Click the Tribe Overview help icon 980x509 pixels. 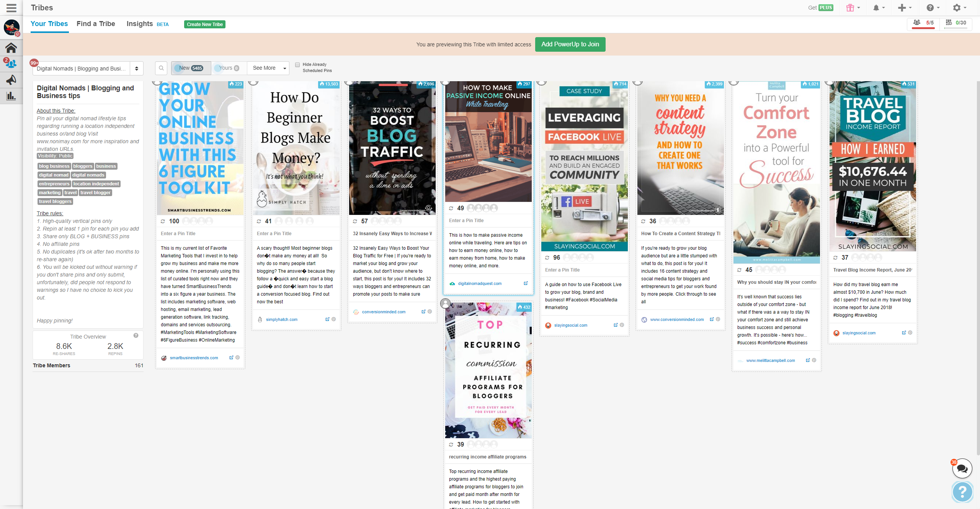point(136,336)
